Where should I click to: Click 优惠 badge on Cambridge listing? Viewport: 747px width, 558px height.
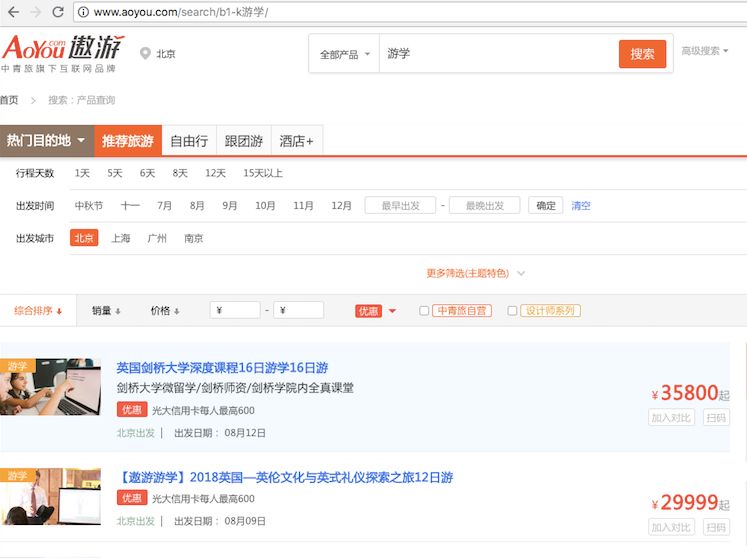[x=132, y=410]
